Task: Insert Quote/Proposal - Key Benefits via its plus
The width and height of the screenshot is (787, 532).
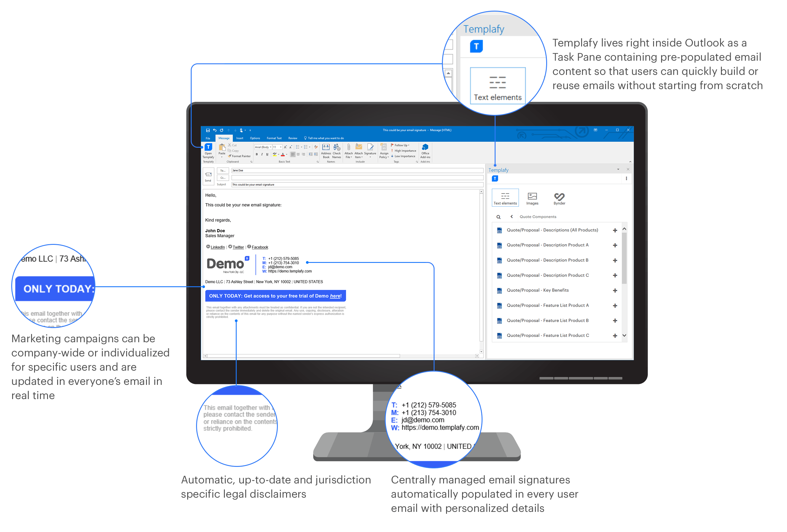Action: click(x=615, y=290)
